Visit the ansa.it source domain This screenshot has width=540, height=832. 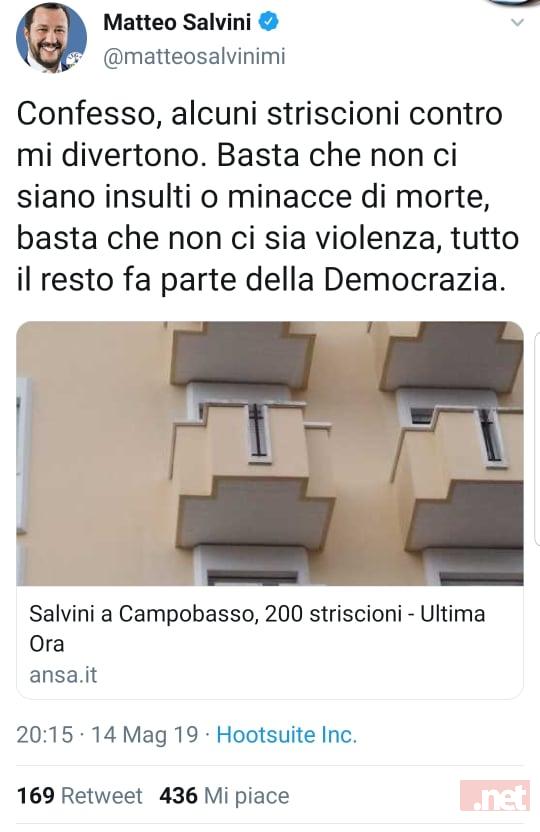coord(63,675)
